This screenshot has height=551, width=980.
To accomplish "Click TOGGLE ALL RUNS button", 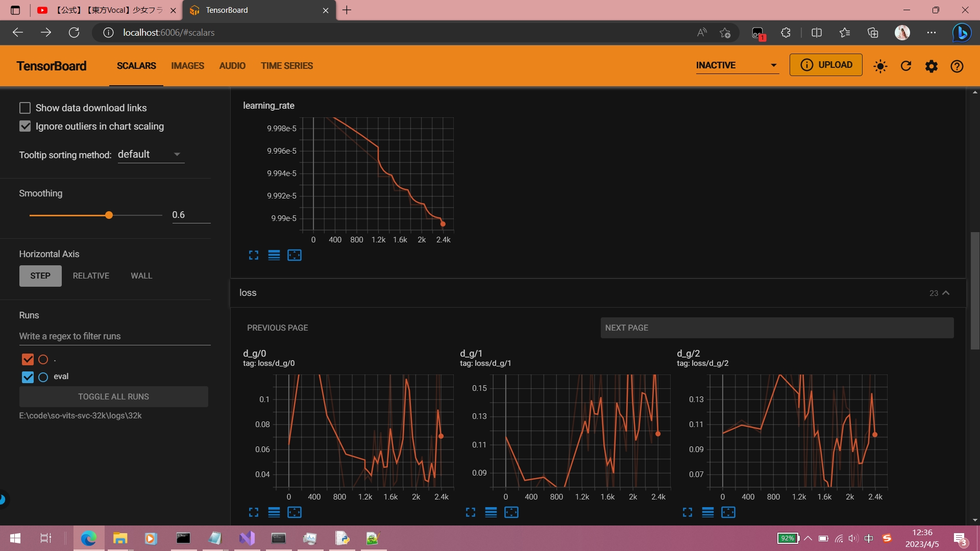I will (113, 396).
